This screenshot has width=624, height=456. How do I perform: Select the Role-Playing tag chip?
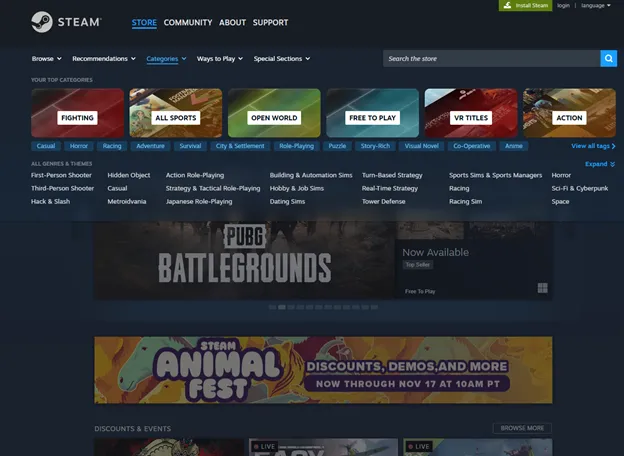tap(296, 146)
